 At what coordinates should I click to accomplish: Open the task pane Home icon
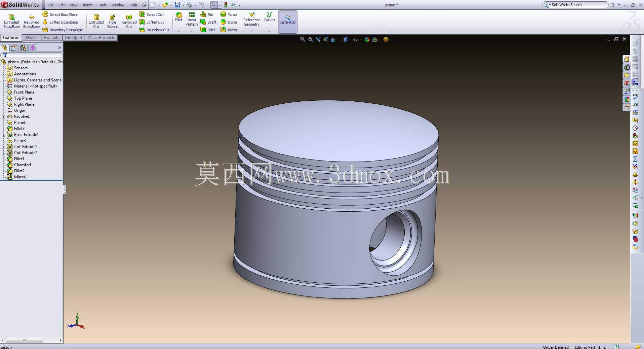(x=627, y=59)
